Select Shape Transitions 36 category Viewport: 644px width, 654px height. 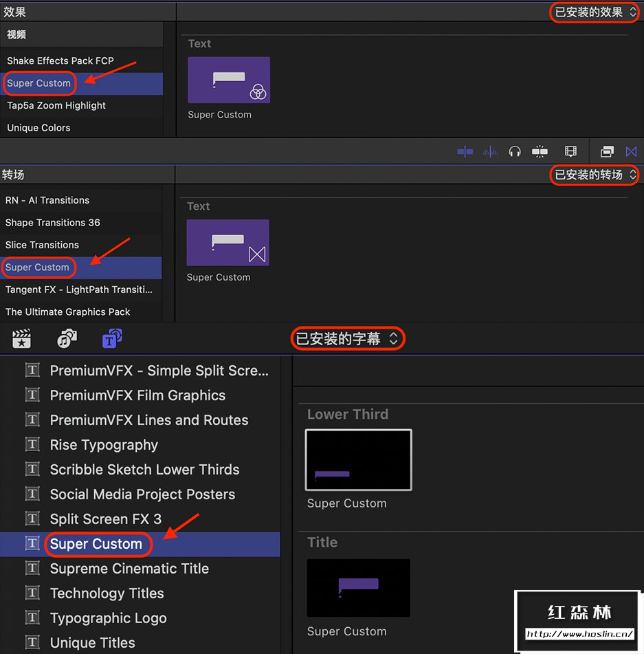tap(81, 223)
